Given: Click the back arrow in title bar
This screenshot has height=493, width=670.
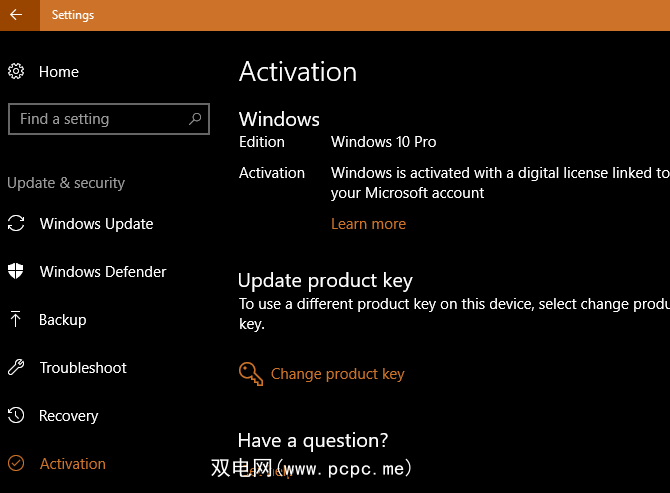Looking at the screenshot, I should coord(16,15).
